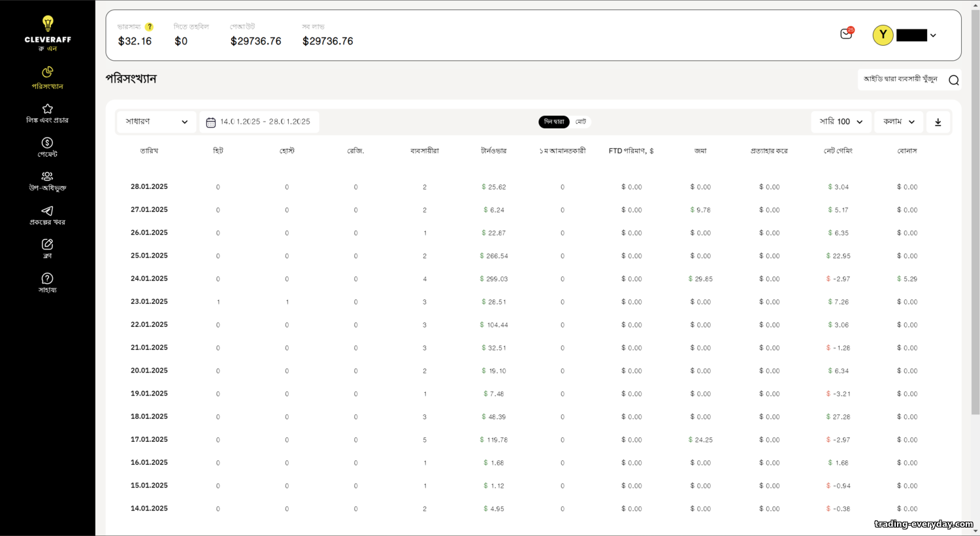The height and width of the screenshot is (536, 980).
Task: Click the পরিসংখ্যান page heading
Action: click(131, 79)
